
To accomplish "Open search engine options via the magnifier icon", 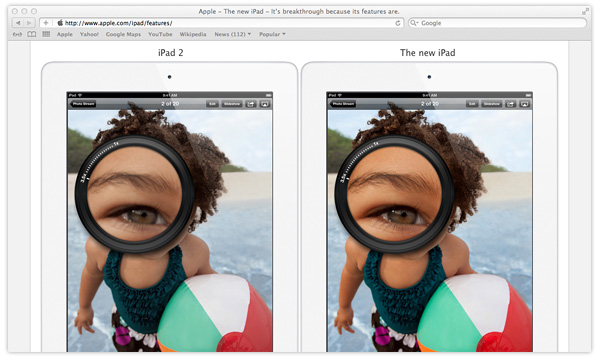I will pyautogui.click(x=414, y=23).
